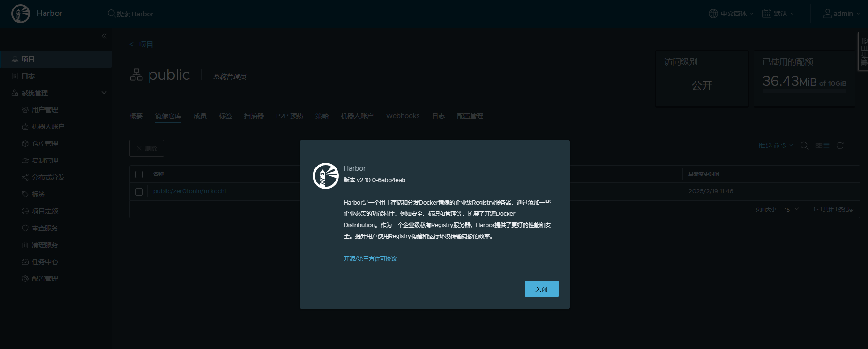Click the 1 - 1 共计 1 条记录 pagination text

[x=833, y=209]
